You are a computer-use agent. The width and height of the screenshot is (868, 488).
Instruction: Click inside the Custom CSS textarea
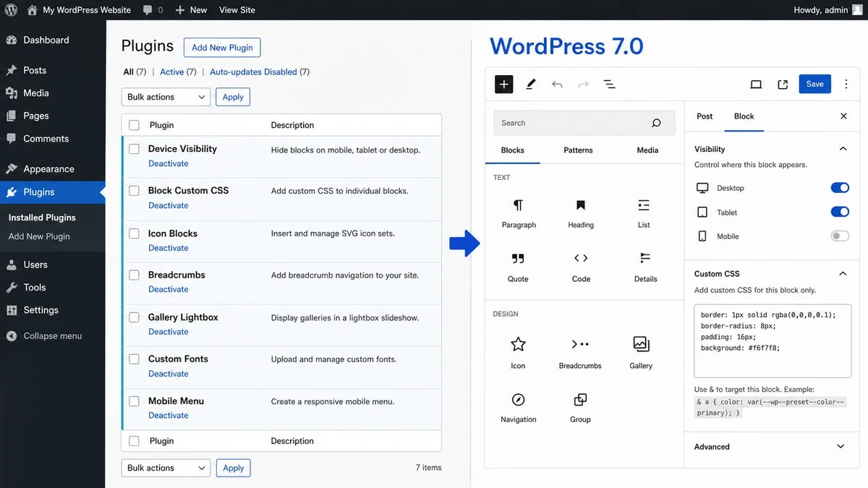pos(773,341)
